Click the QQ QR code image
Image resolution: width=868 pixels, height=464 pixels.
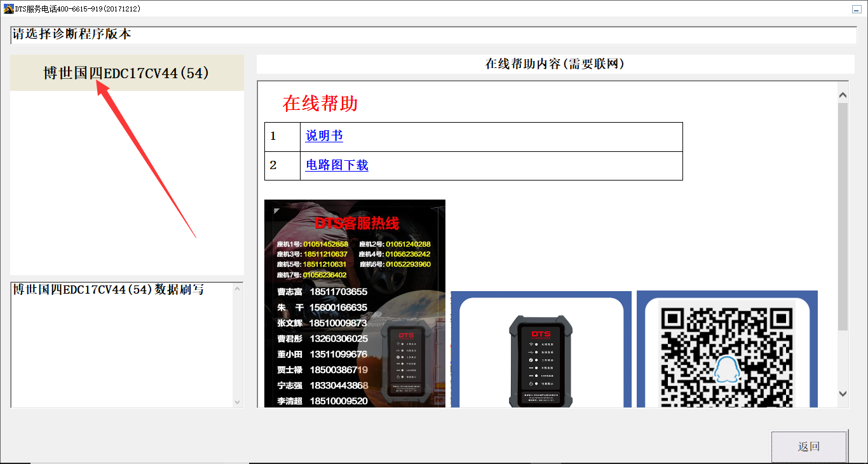click(727, 350)
